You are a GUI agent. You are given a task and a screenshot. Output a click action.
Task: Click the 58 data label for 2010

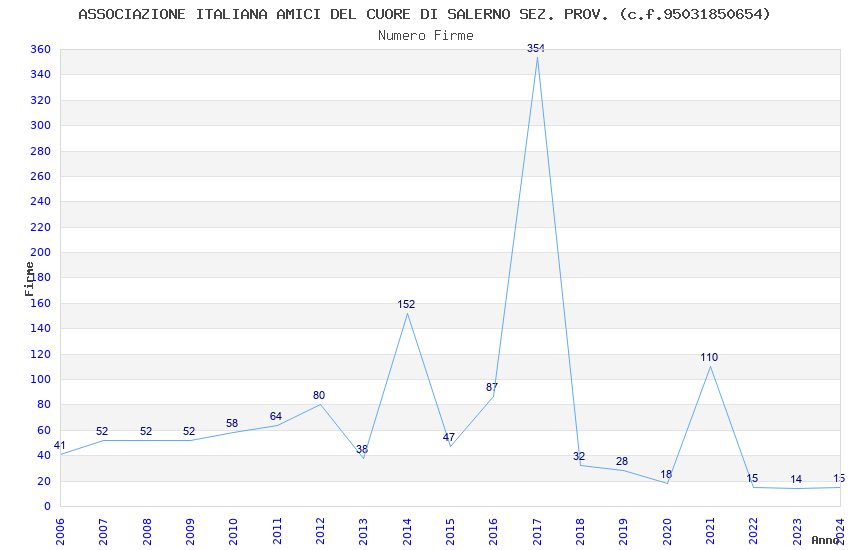(x=232, y=424)
